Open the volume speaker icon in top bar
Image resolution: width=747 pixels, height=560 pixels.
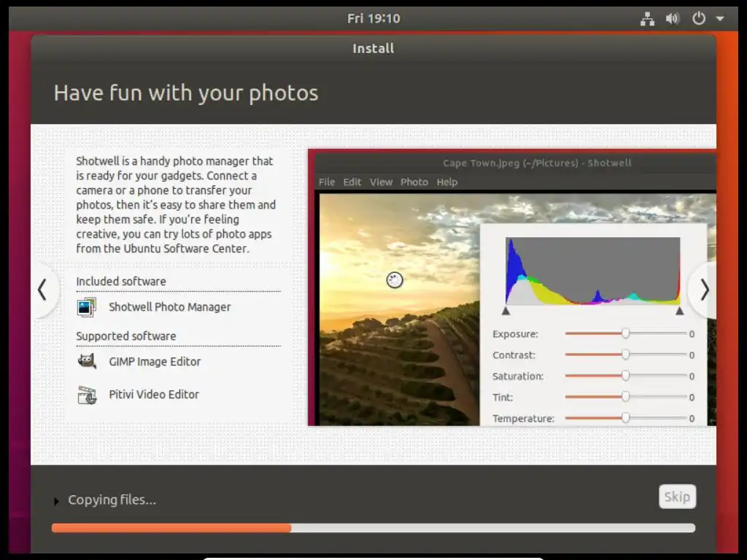coord(672,18)
